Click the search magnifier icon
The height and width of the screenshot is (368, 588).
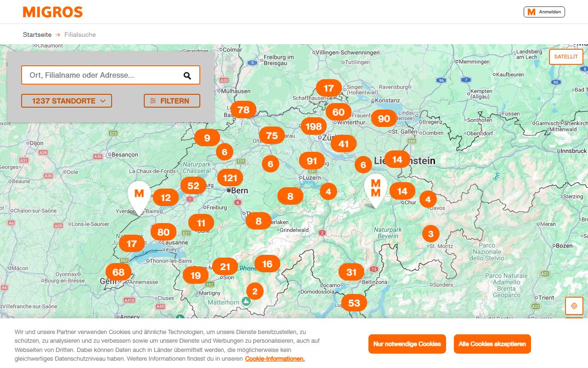187,75
